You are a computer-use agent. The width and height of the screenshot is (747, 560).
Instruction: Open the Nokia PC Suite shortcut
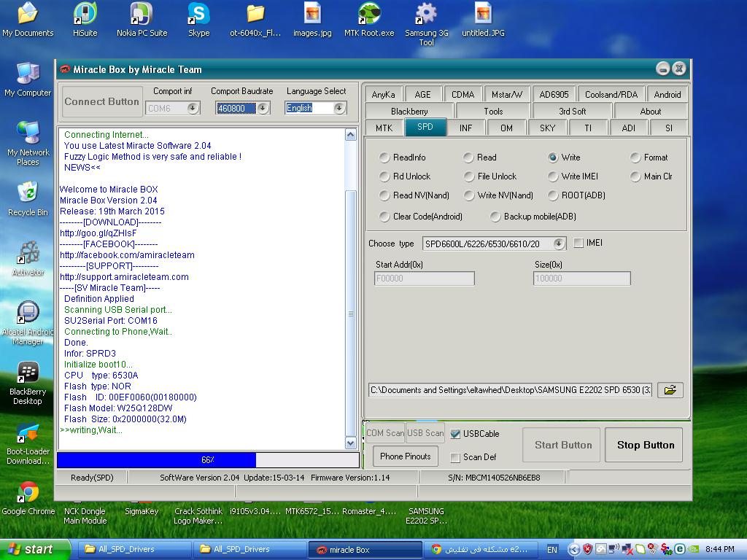(x=142, y=19)
